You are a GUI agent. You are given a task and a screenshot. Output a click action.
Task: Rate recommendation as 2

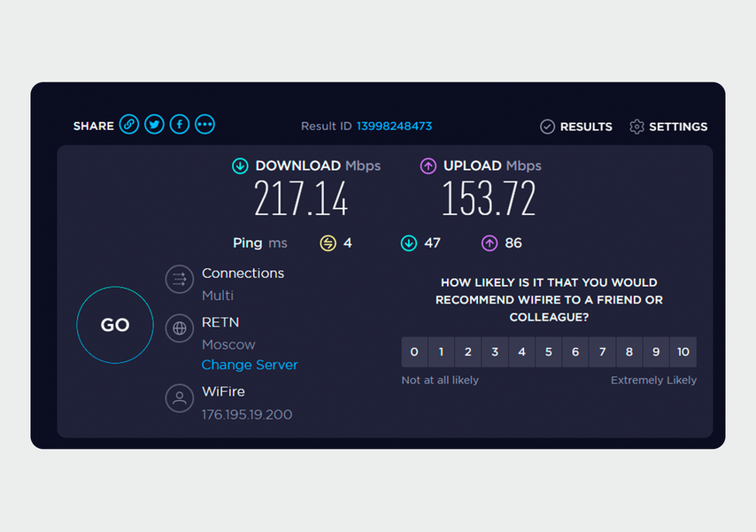[467, 352]
